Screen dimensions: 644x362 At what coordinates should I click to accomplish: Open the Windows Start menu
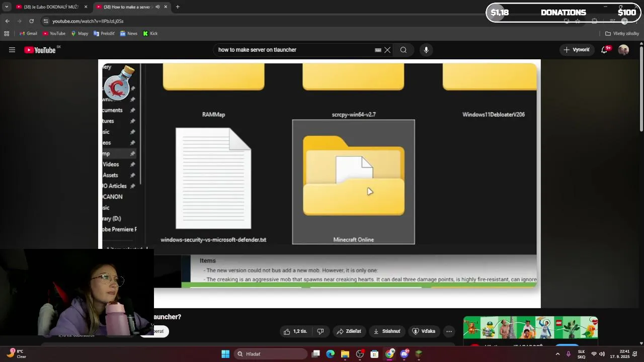click(x=225, y=354)
